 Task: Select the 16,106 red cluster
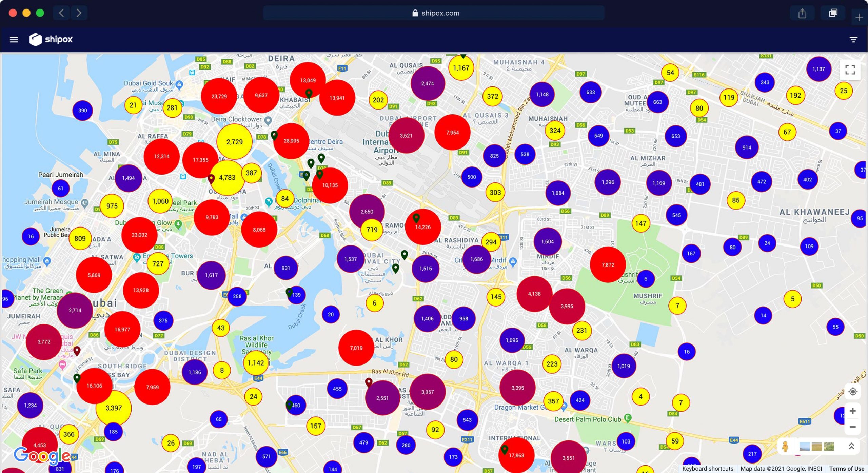coord(94,386)
